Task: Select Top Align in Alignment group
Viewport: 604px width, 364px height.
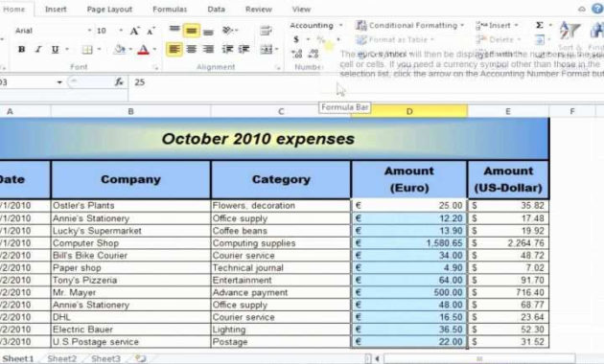Action: click(174, 30)
